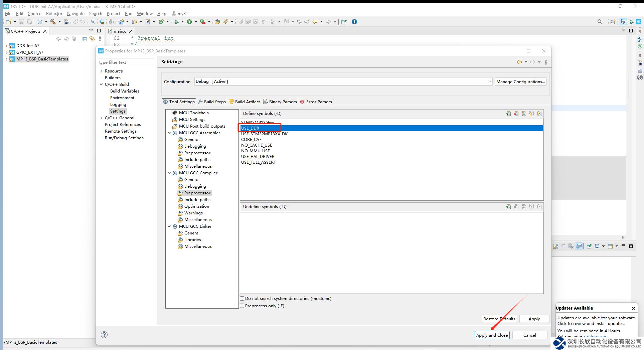Click the Delete symbol icon in Define symbols
The image size is (644, 350).
[x=516, y=114]
